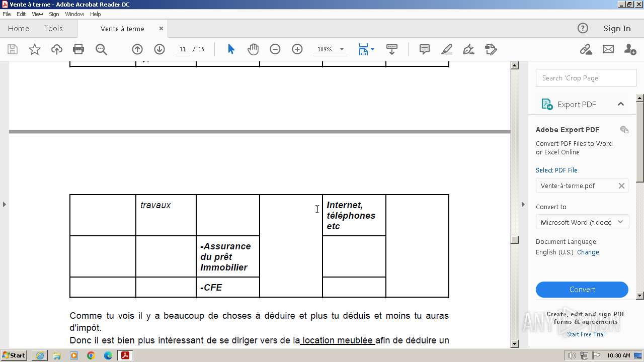Screen dimensions: 644x362
Task: Zoom in with plus icon
Action: [297, 49]
